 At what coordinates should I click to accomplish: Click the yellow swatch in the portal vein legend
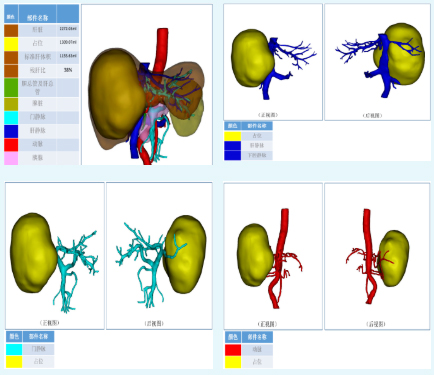(x=14, y=362)
